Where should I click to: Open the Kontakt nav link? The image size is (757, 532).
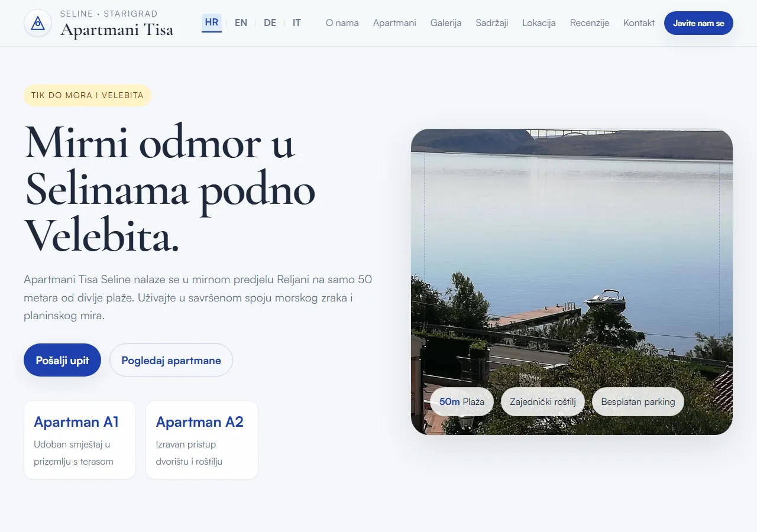639,23
